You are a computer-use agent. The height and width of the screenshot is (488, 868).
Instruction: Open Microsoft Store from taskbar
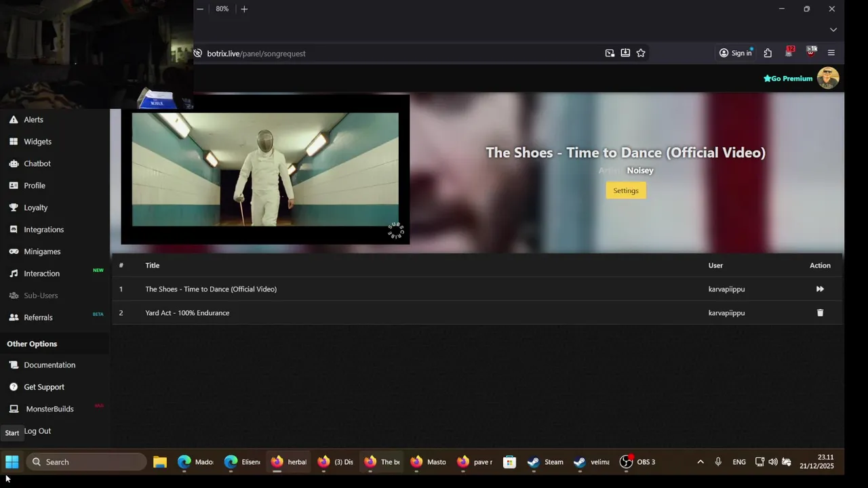pyautogui.click(x=509, y=462)
